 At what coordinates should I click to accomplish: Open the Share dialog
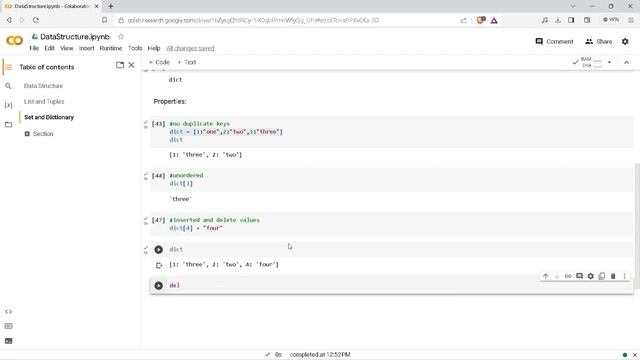598,42
